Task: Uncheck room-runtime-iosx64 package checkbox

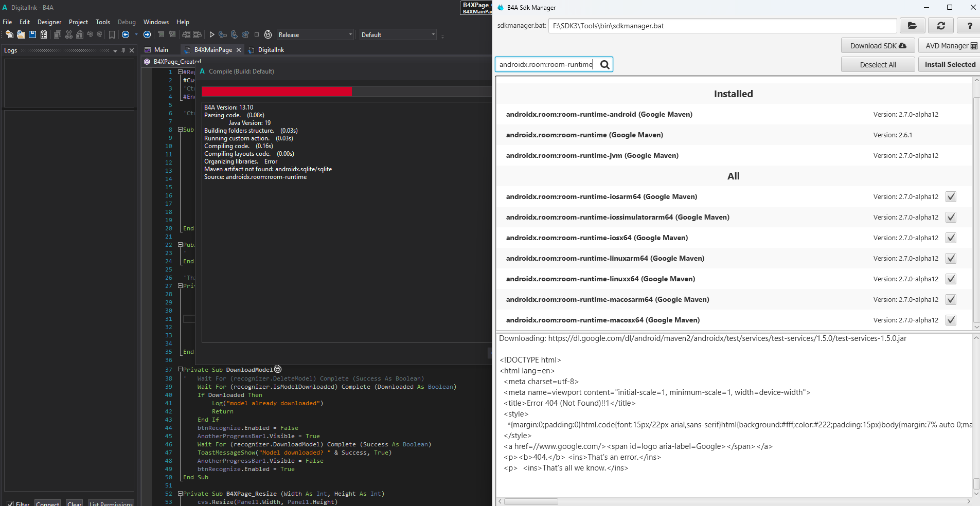Action: coord(951,238)
